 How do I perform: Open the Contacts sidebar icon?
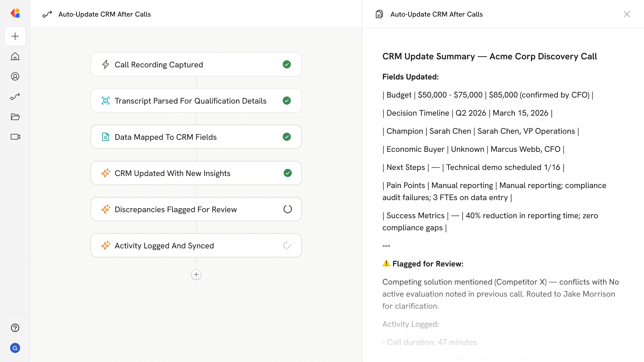(x=15, y=76)
